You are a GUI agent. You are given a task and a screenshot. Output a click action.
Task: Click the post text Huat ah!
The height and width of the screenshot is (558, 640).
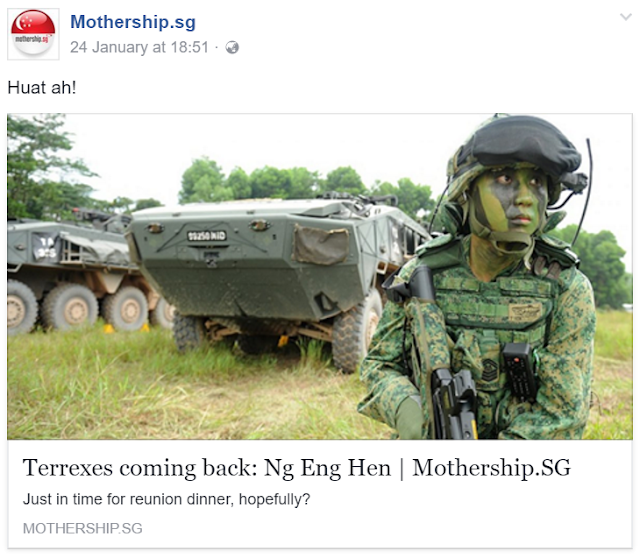(x=42, y=87)
